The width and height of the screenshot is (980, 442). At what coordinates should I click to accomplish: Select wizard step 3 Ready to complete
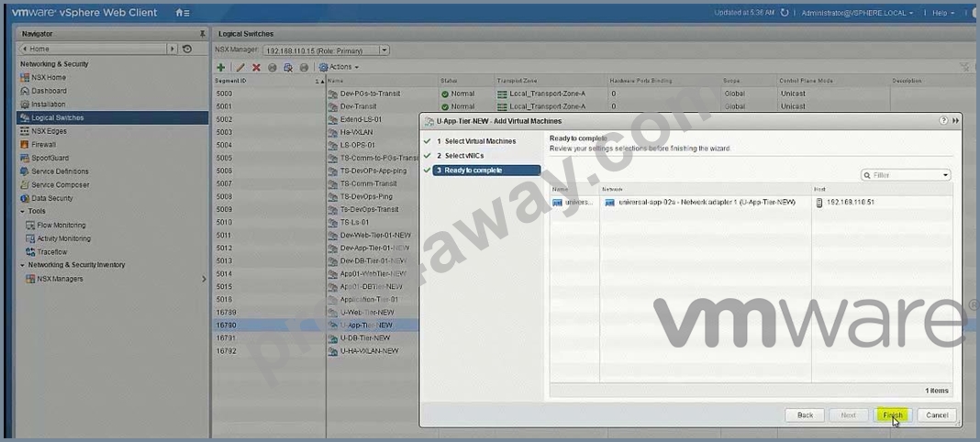[x=486, y=170]
